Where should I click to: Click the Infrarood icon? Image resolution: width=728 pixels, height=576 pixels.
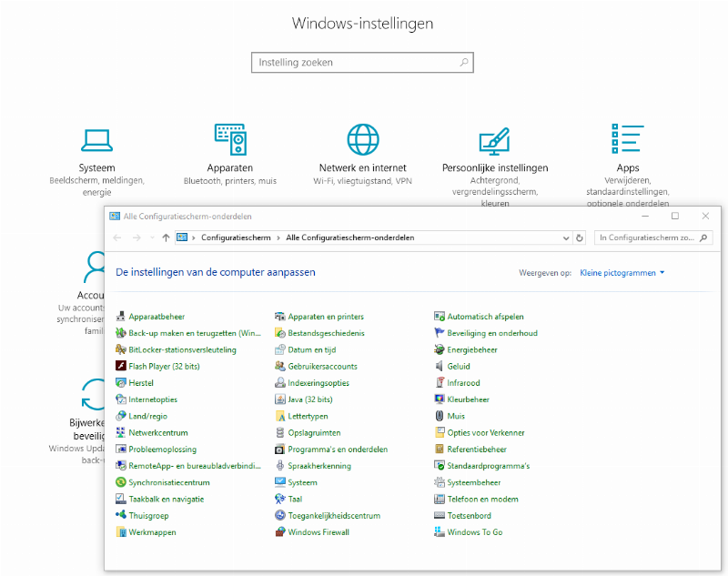coord(440,382)
